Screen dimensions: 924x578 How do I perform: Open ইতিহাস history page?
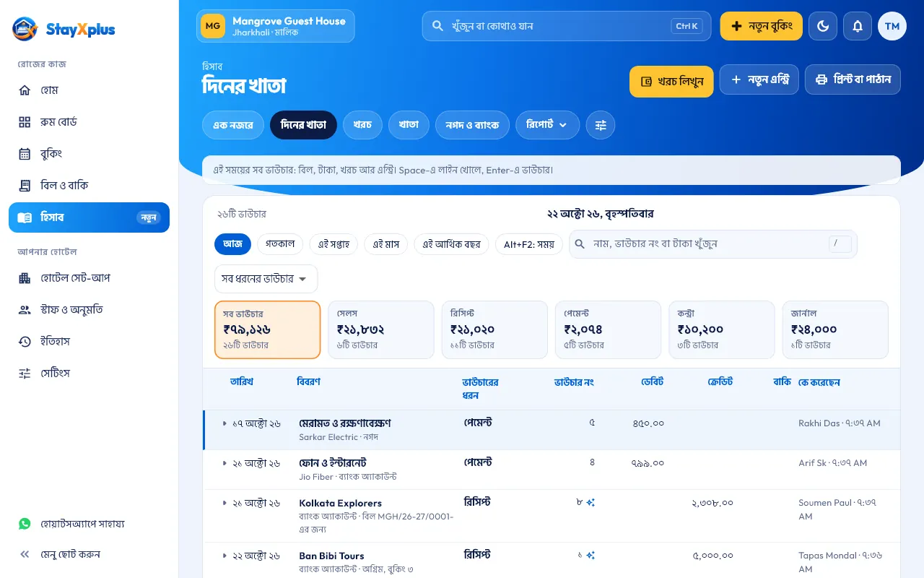pyautogui.click(x=89, y=342)
